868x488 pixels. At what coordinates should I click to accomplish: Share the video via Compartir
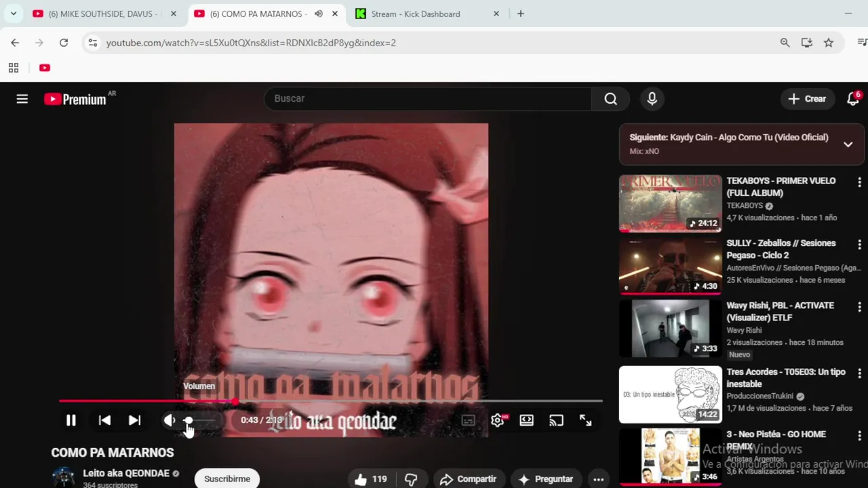[469, 479]
